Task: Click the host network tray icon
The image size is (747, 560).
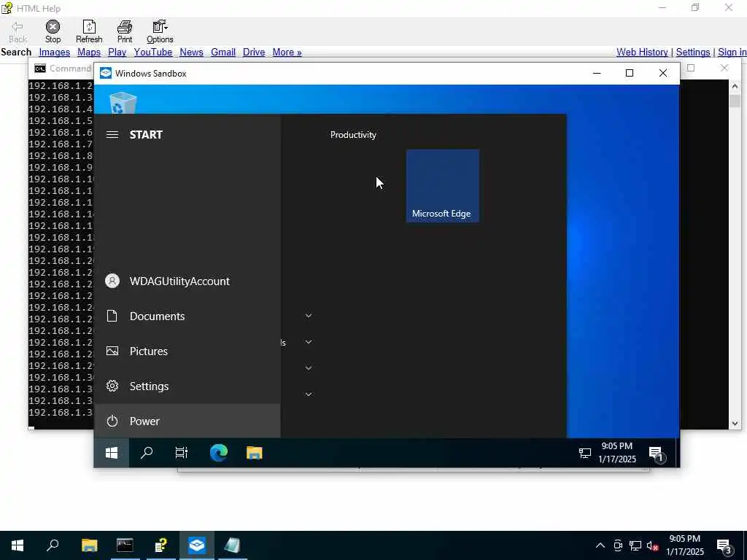Action: [x=635, y=545]
